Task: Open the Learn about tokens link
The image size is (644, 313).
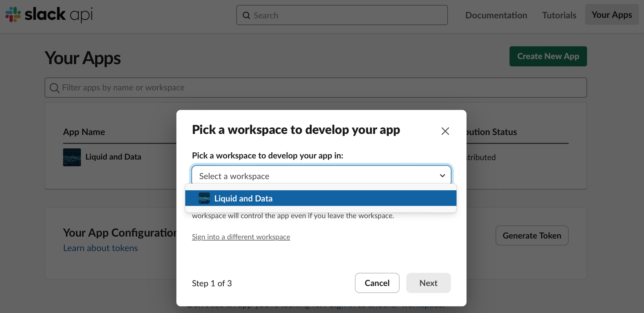Action: coord(100,248)
